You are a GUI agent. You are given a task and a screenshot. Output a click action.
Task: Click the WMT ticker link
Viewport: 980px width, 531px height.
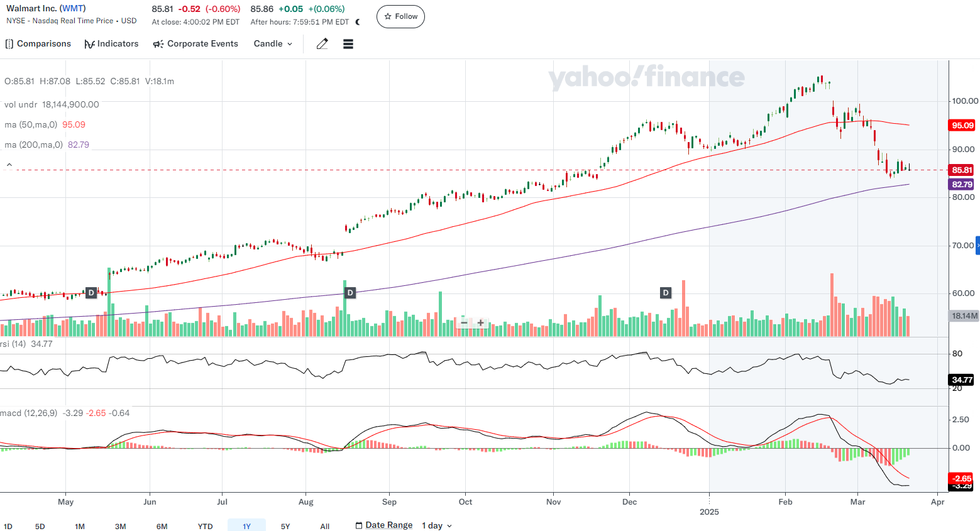tap(72, 8)
